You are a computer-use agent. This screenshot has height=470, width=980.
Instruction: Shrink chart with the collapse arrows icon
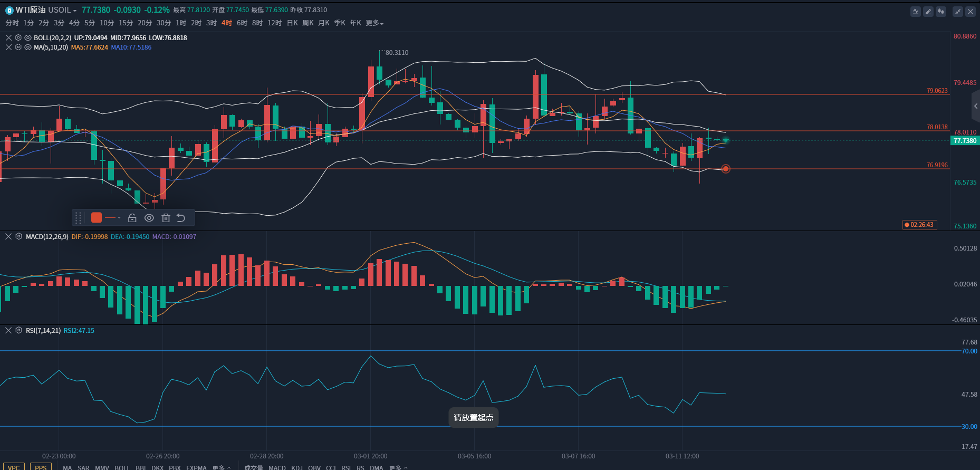point(958,12)
